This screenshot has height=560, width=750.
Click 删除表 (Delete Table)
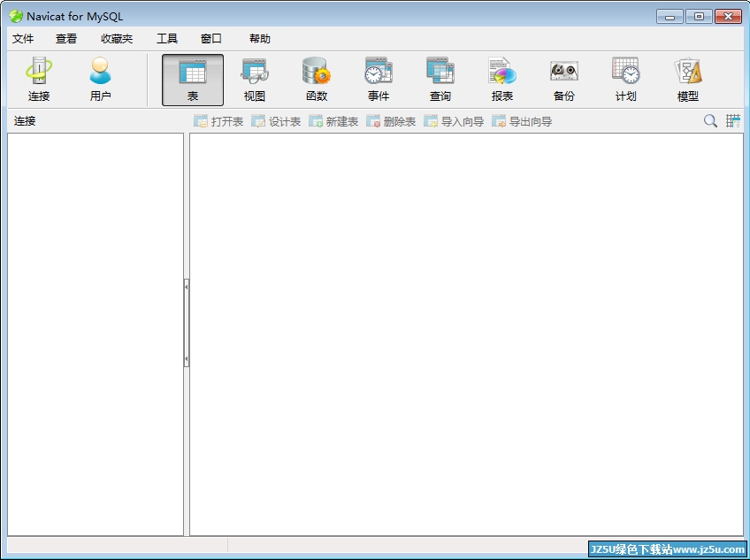click(x=391, y=121)
